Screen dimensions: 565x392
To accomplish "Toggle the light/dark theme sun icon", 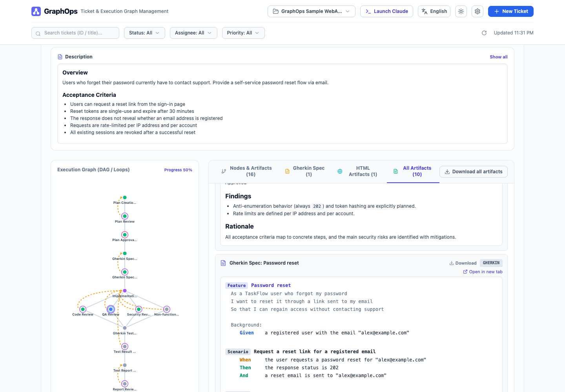I will [461, 11].
